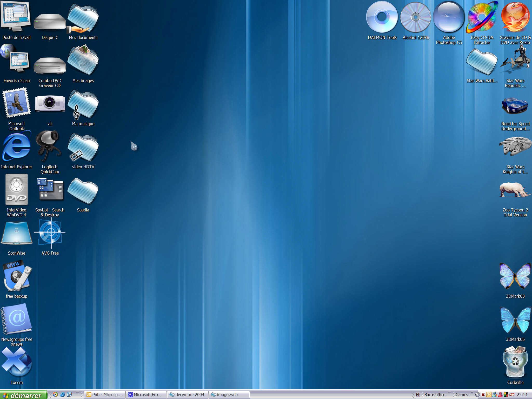Switch to Microsoft Fro... taskbar window
The height and width of the screenshot is (399, 532).
[x=146, y=395]
